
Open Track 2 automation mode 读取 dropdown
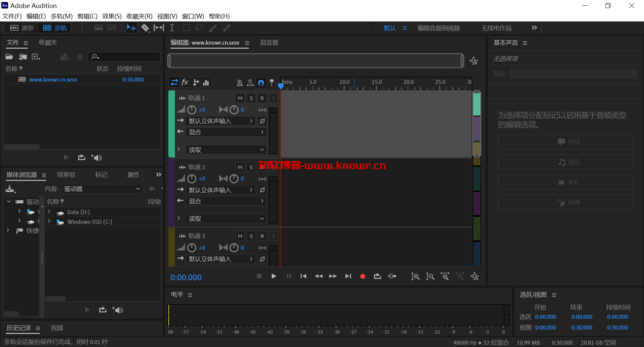[226, 218]
